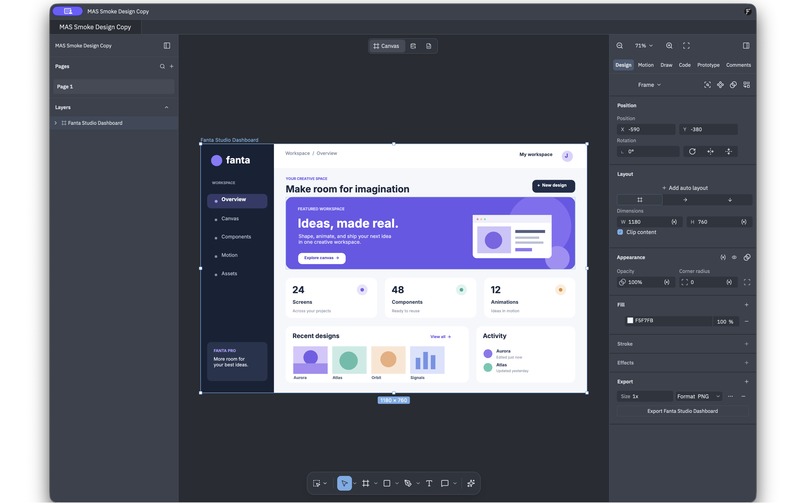Image resolution: width=806 pixels, height=504 pixels.
Task: Open the 71% zoom level dropdown
Action: click(644, 46)
